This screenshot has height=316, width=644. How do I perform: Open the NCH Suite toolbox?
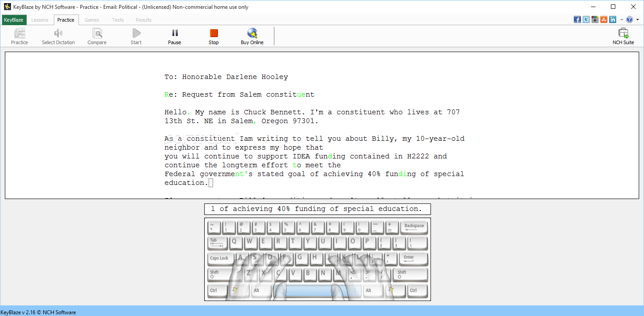pyautogui.click(x=623, y=36)
